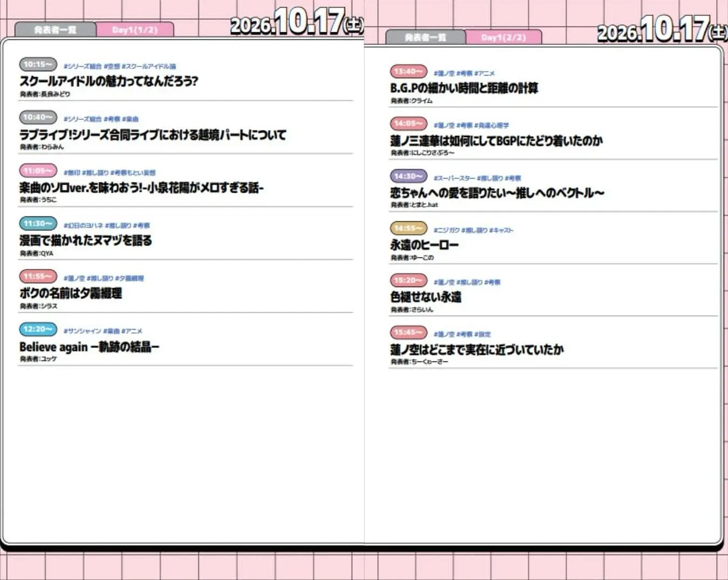Image resolution: width=728 pixels, height=580 pixels.
Task: Open the Day1(1/2) tab
Action: [x=135, y=30]
